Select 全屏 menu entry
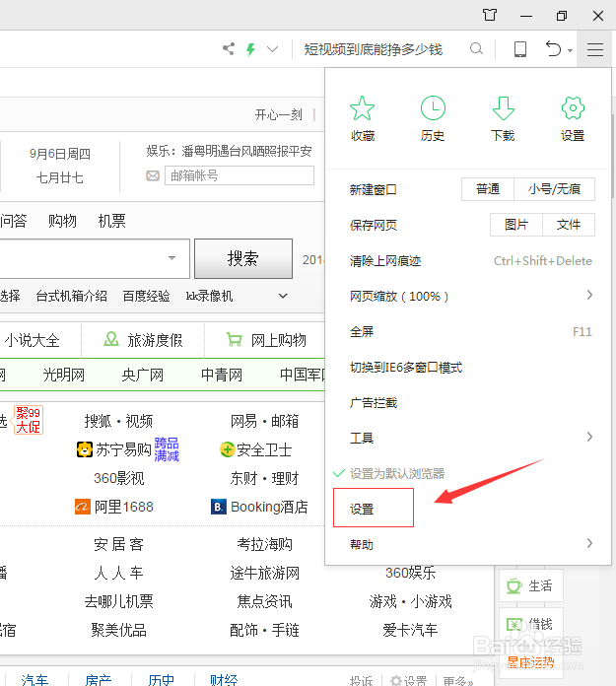Viewport: 616px width, 686px height. 468,331
